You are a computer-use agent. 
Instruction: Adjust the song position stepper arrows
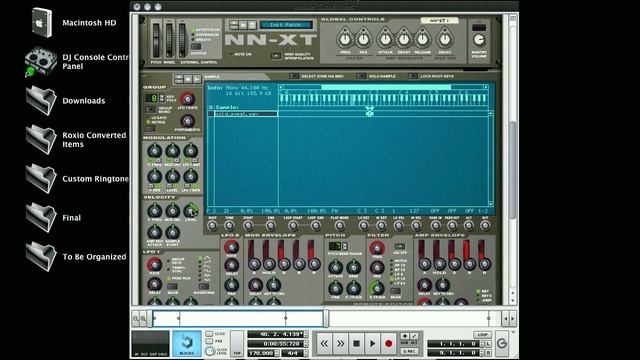tap(306, 334)
